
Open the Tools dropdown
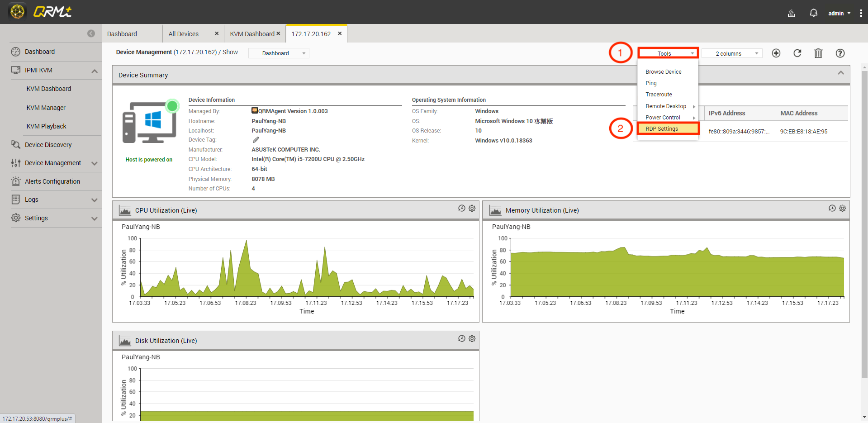[x=668, y=53]
